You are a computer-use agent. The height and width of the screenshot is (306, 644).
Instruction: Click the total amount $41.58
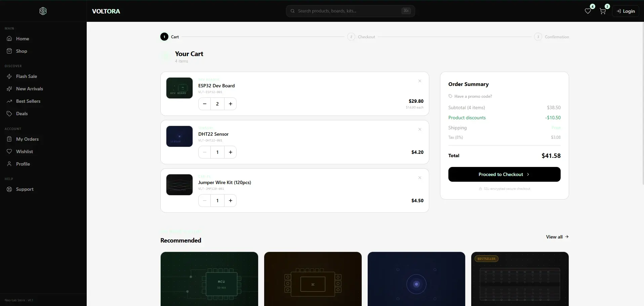pos(551,156)
